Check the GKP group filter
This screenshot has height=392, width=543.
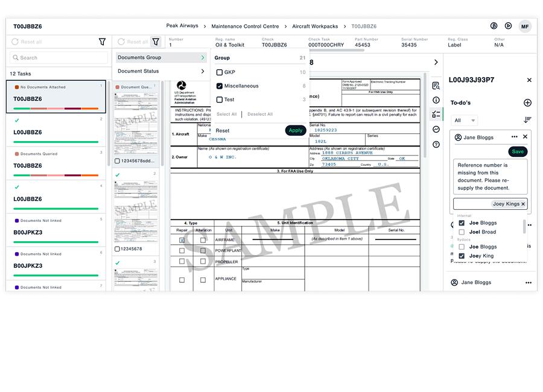[220, 72]
